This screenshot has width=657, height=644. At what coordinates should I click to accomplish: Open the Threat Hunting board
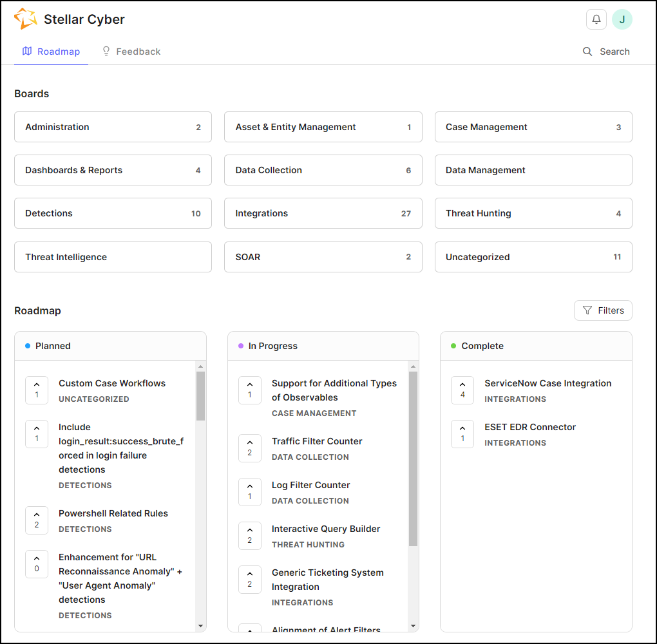pyautogui.click(x=533, y=213)
